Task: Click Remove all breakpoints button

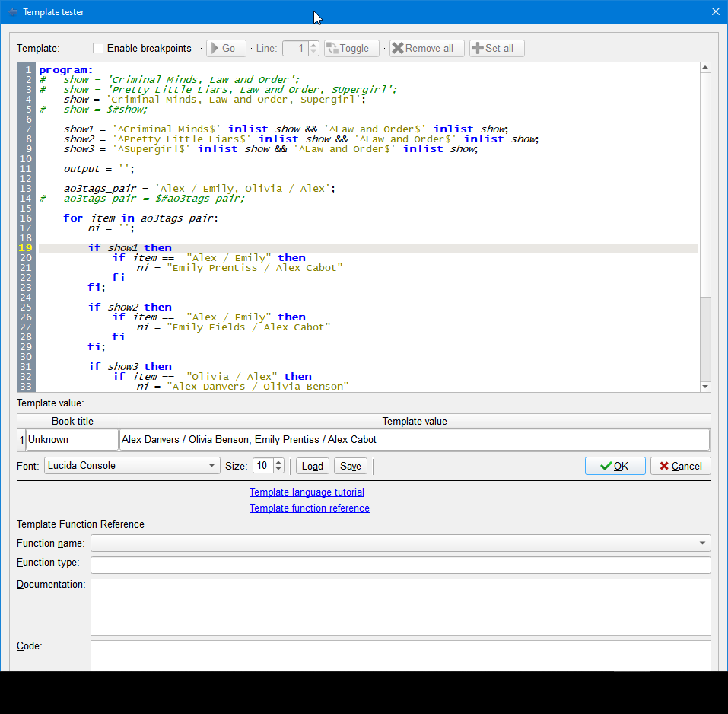Action: point(427,49)
